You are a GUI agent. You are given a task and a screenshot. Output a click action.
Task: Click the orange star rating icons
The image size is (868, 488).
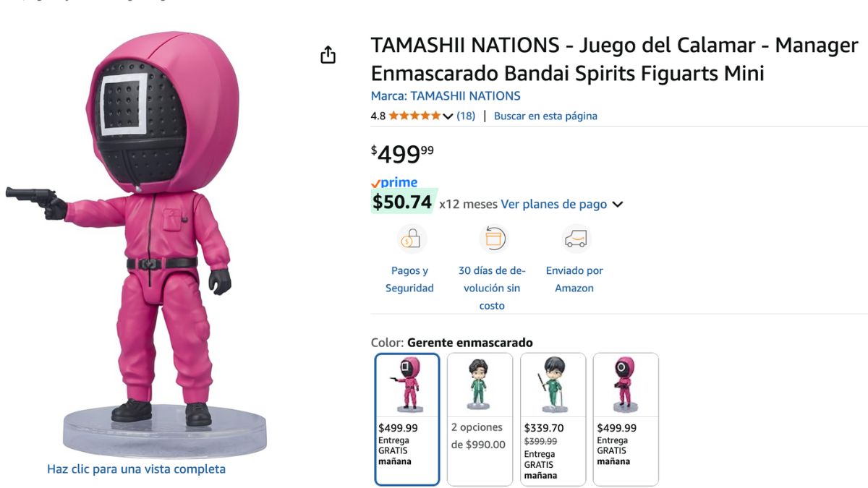point(414,116)
